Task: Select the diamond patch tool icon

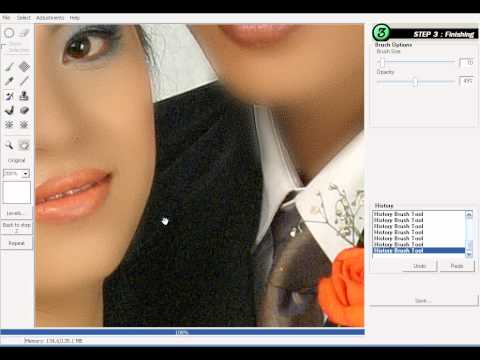Action: pyautogui.click(x=24, y=67)
